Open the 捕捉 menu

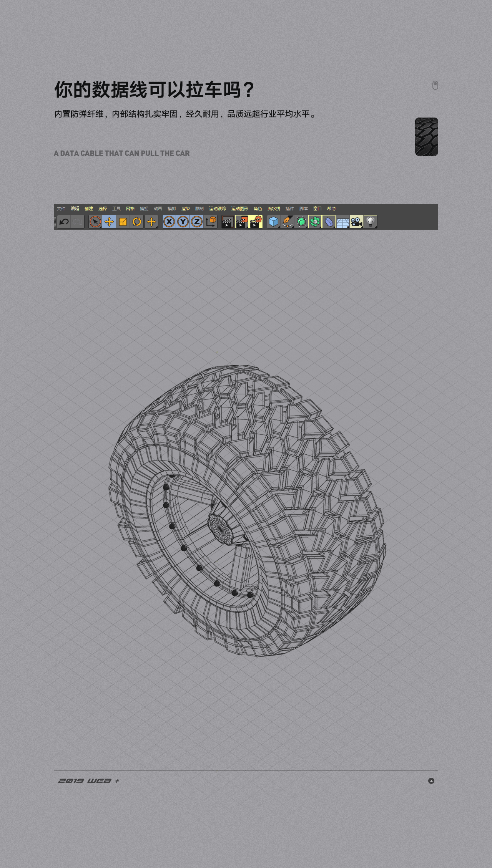(x=144, y=209)
